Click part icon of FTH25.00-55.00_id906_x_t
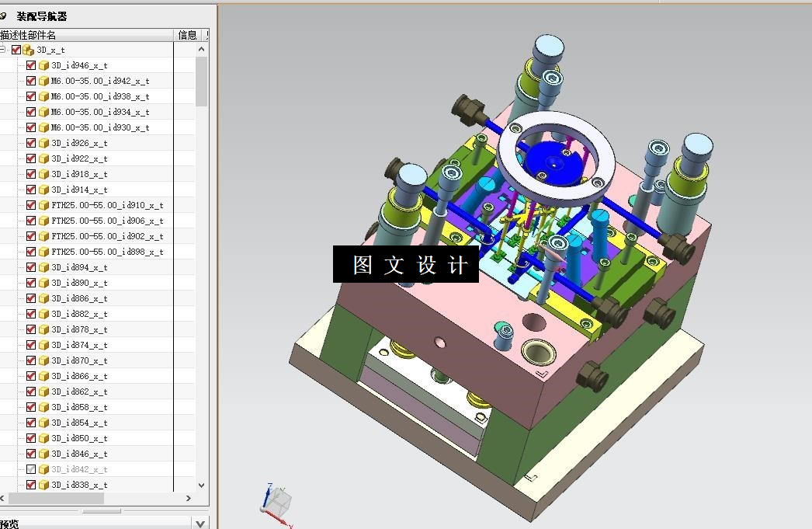Screen dimensions: 812x529 pos(43,221)
